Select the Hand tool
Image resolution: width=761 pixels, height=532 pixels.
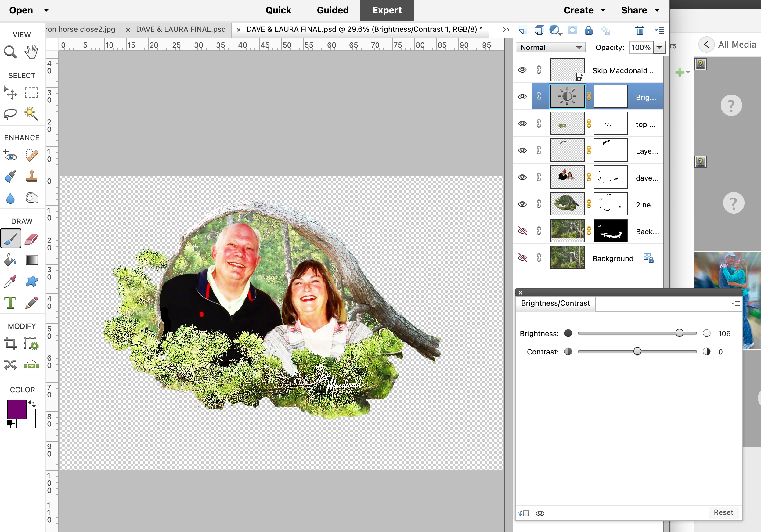(x=31, y=52)
